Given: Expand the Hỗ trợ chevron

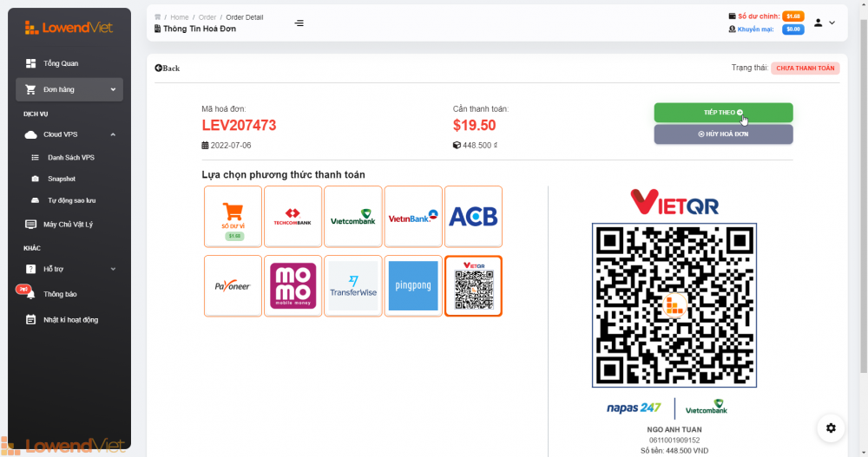Looking at the screenshot, I should pyautogui.click(x=113, y=269).
